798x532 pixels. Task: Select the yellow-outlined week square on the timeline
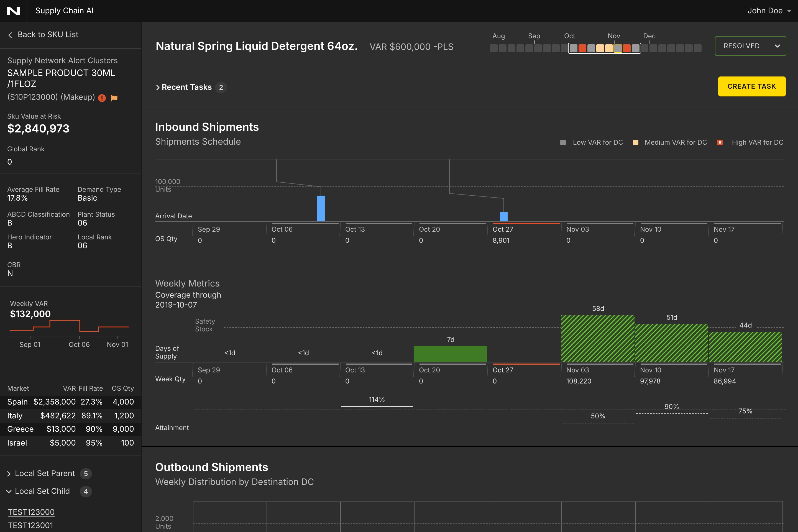(x=618, y=48)
